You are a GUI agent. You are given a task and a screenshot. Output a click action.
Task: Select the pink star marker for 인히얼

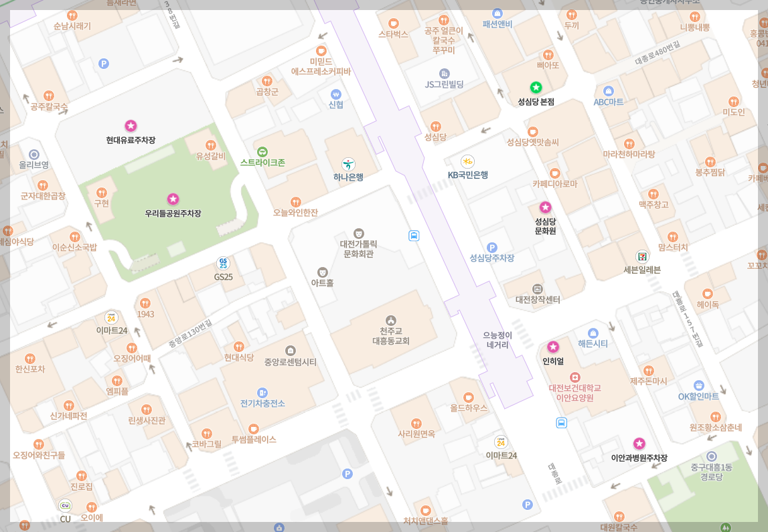click(x=553, y=347)
